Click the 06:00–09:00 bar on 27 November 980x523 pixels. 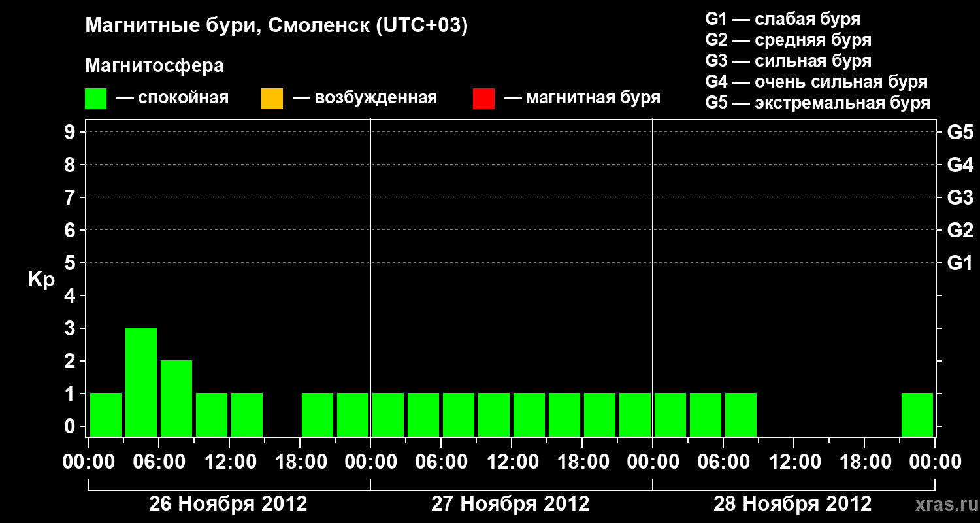coord(459,414)
